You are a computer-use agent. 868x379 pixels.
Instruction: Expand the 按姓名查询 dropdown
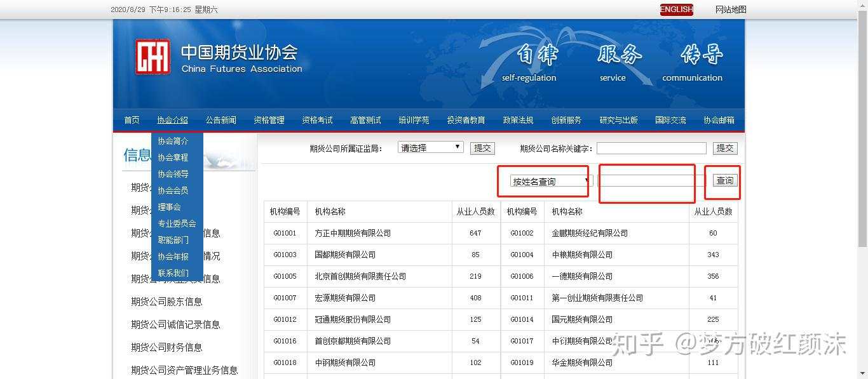551,182
